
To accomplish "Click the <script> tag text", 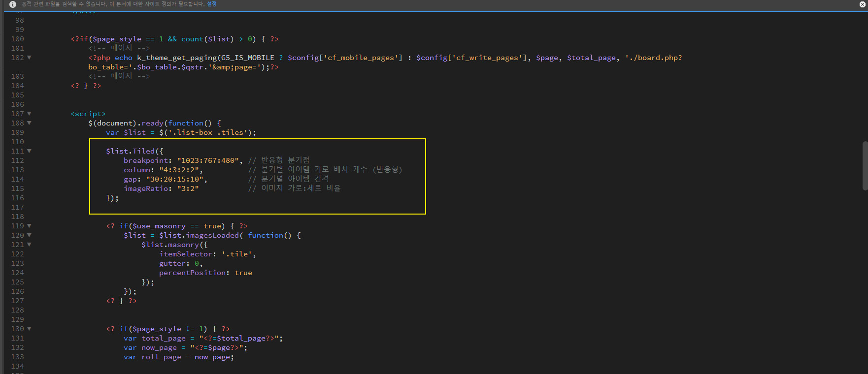I will (x=88, y=114).
